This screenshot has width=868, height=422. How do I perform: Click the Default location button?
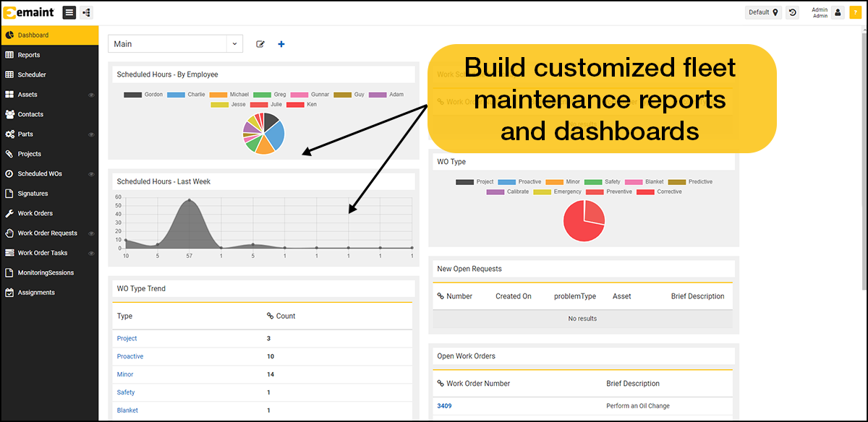(763, 12)
